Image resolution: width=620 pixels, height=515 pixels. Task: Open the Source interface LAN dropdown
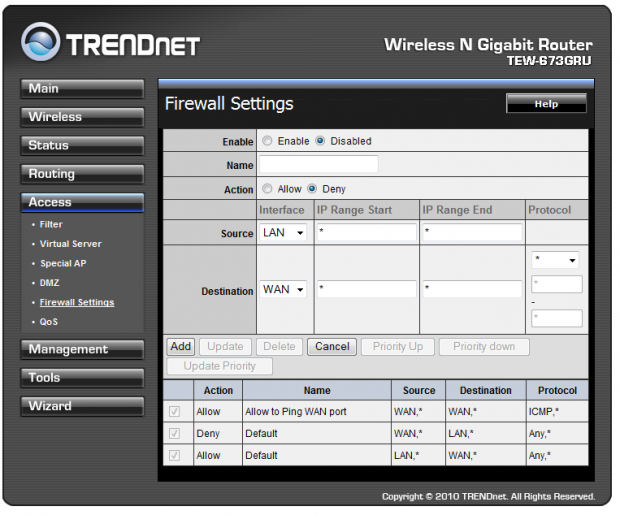283,233
